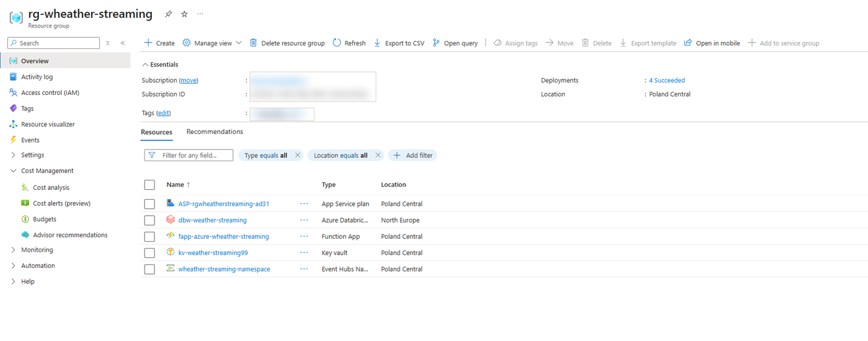Check the kv-weather-streaming99 row checkbox

pos(149,253)
